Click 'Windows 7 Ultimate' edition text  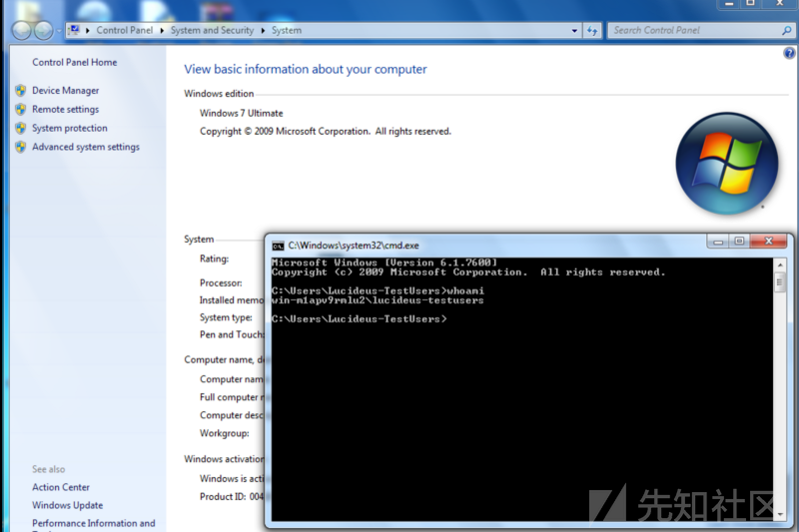(x=241, y=113)
